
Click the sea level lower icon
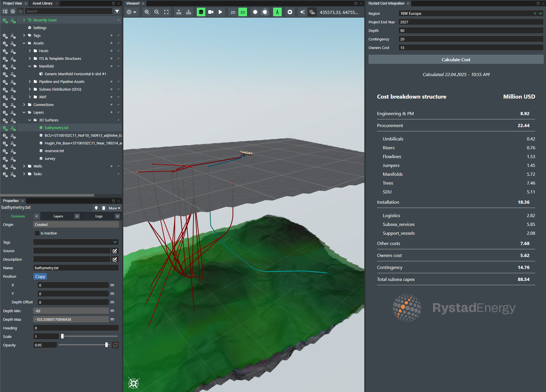coord(189,12)
